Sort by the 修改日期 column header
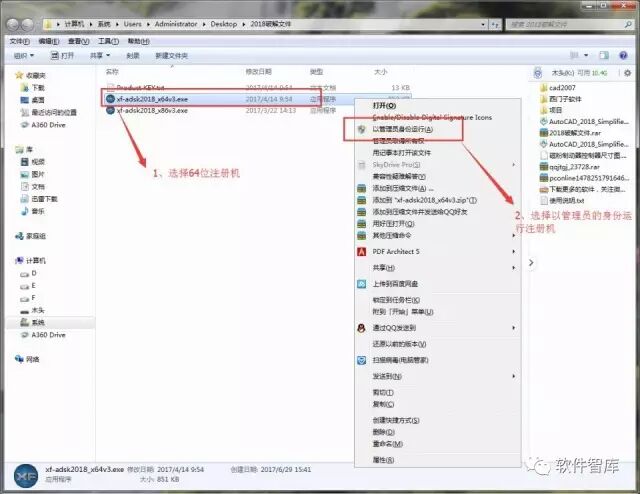 pyautogui.click(x=258, y=72)
